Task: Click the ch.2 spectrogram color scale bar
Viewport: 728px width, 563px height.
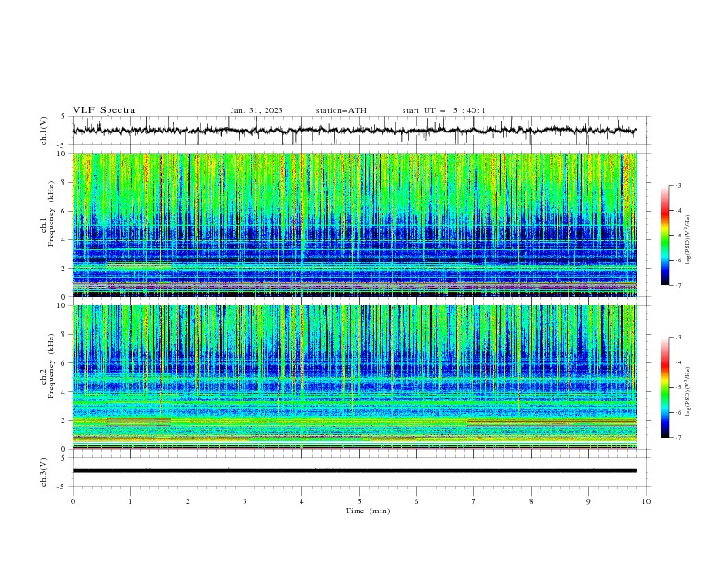Action: (665, 387)
